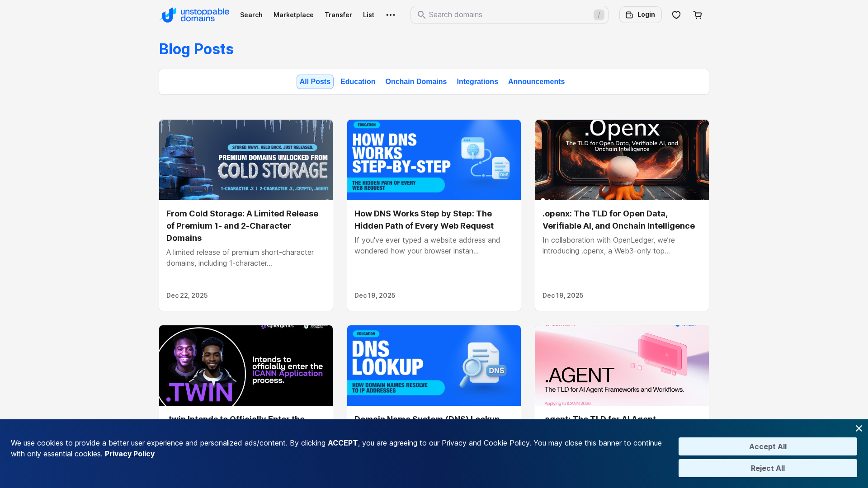Click Accept All cookies button
Image resolution: width=868 pixels, height=488 pixels.
[767, 446]
